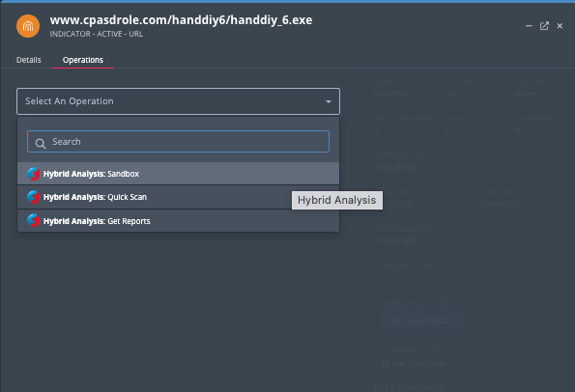Click the Hybrid Analysis tooltip
This screenshot has height=392, width=575.
(x=337, y=200)
